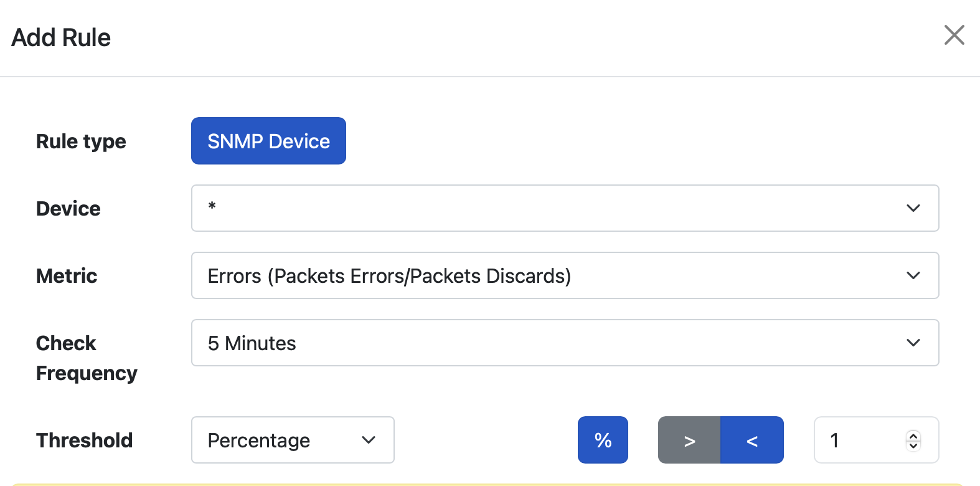Expand the Percentage selector chevron
The width and height of the screenshot is (980, 486).
pos(369,440)
